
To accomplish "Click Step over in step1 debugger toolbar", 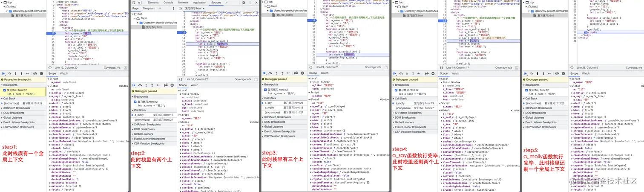I will coord(9,74).
